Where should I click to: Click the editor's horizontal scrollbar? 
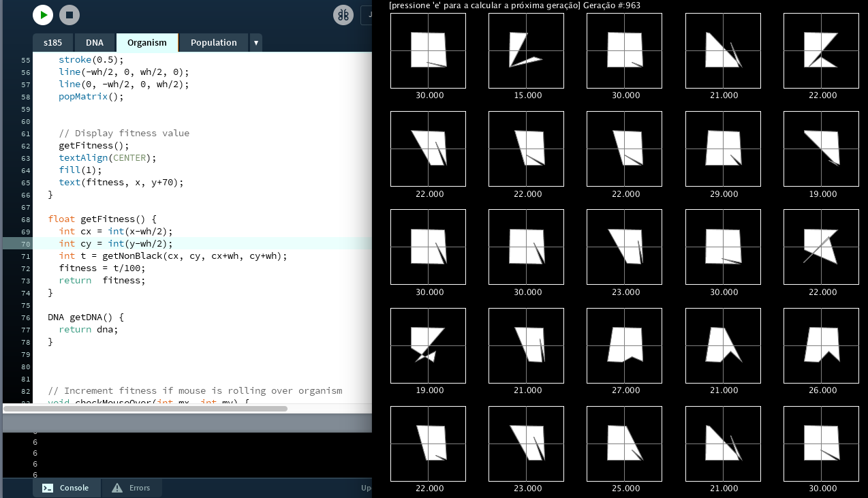click(145, 409)
